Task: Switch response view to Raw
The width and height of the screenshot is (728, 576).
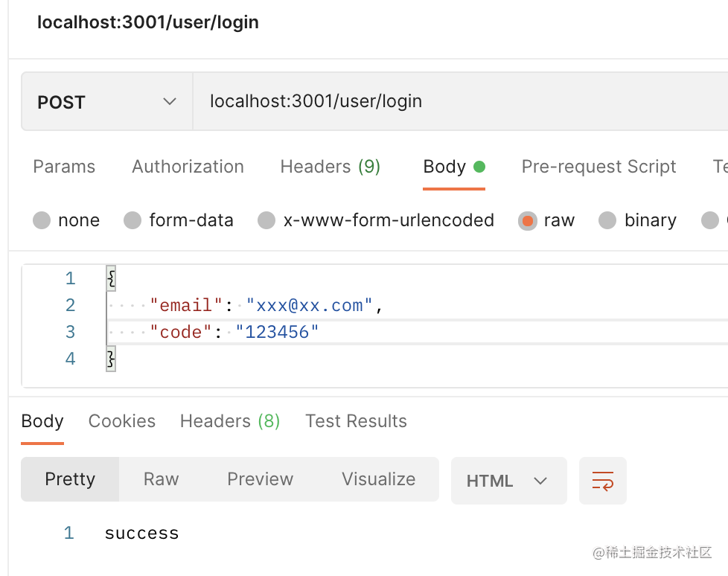Action: (161, 479)
